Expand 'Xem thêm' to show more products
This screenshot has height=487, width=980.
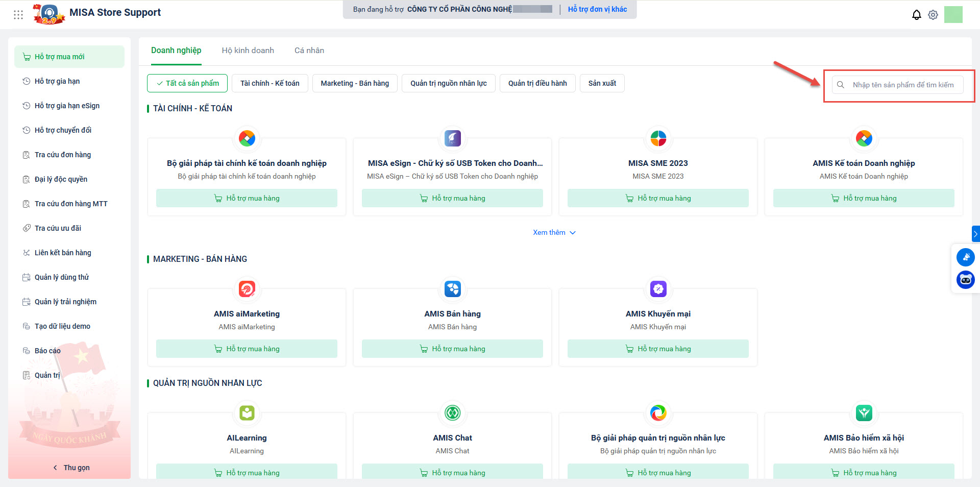pyautogui.click(x=554, y=232)
